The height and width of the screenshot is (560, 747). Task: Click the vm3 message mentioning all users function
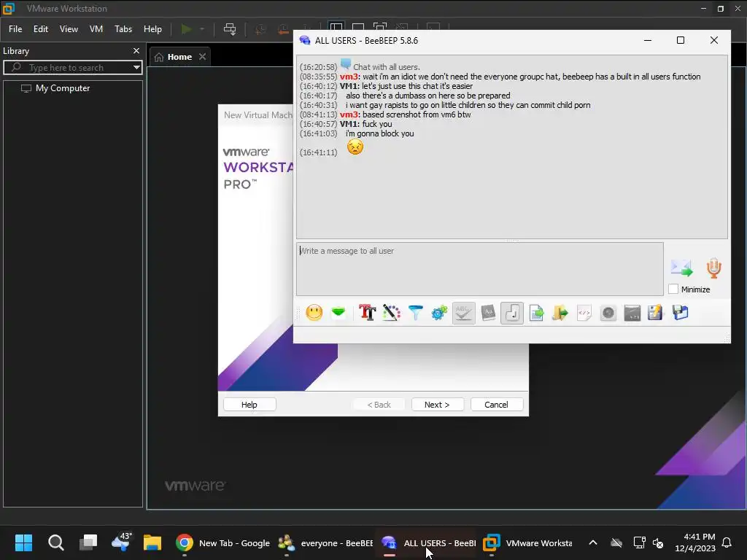point(500,77)
